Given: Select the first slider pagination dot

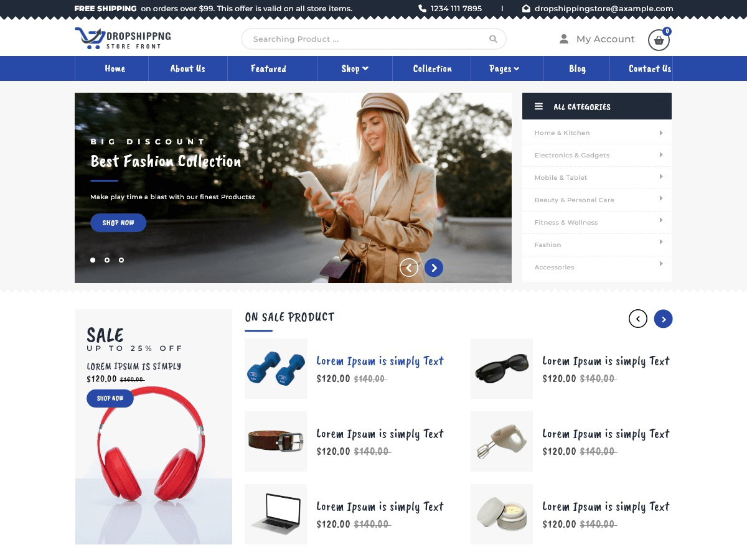Looking at the screenshot, I should point(93,260).
